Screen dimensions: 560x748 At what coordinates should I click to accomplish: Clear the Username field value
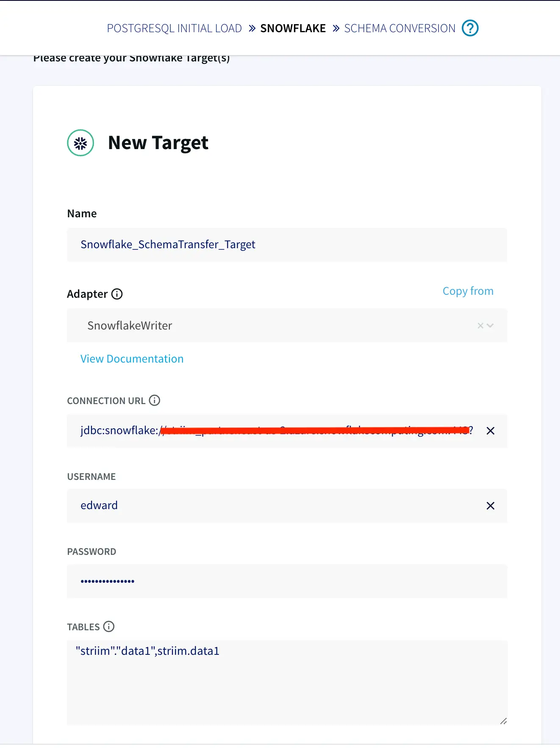click(491, 506)
